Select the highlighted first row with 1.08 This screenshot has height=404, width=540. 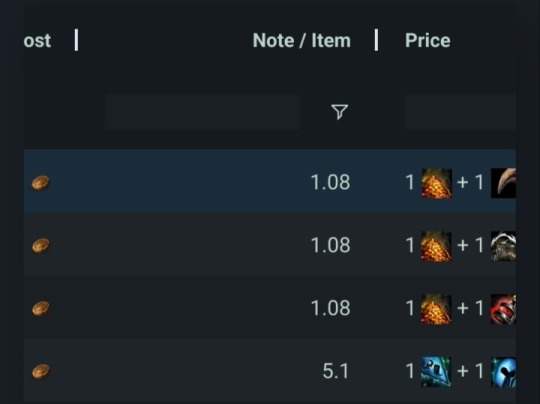[270, 181]
